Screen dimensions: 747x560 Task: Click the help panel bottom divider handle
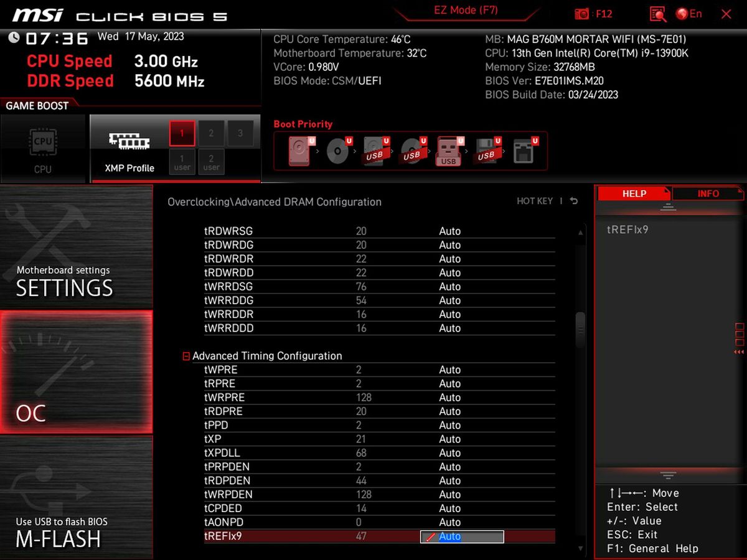pos(668,475)
